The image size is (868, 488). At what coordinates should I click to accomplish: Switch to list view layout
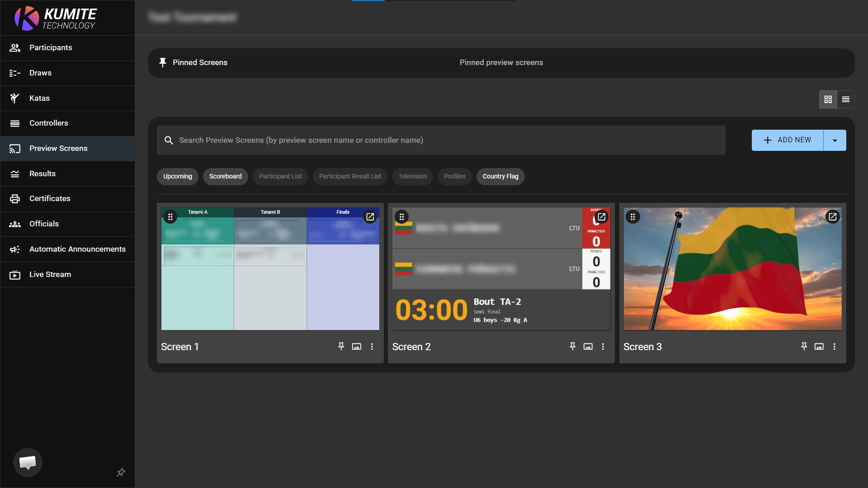pos(846,99)
